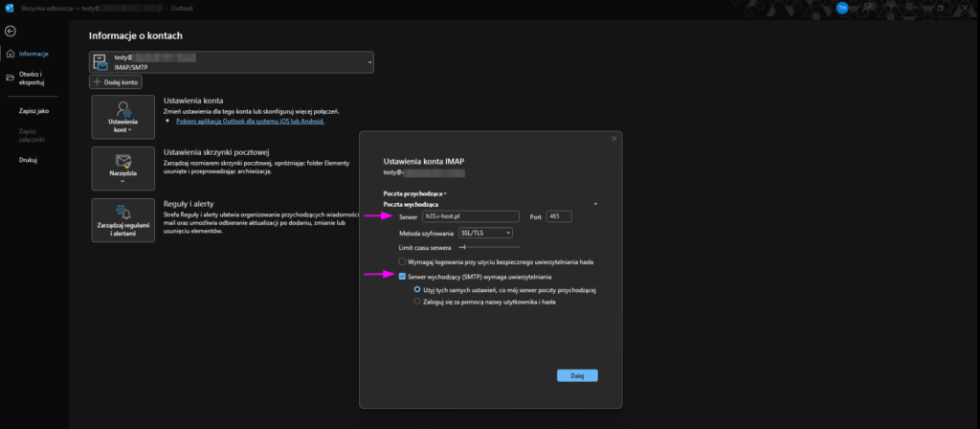The image size is (980, 429).
Task: Open the Metoda szyfrowania SSL/TLS dropdown
Action: pyautogui.click(x=485, y=232)
